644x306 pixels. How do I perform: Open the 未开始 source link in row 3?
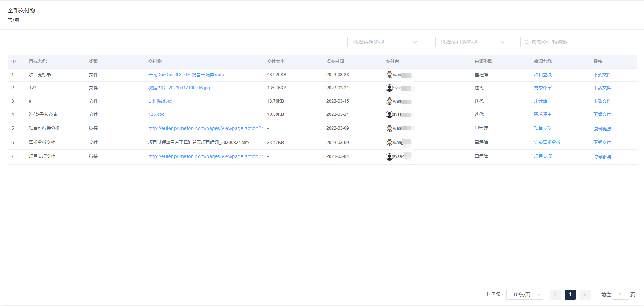click(x=540, y=101)
